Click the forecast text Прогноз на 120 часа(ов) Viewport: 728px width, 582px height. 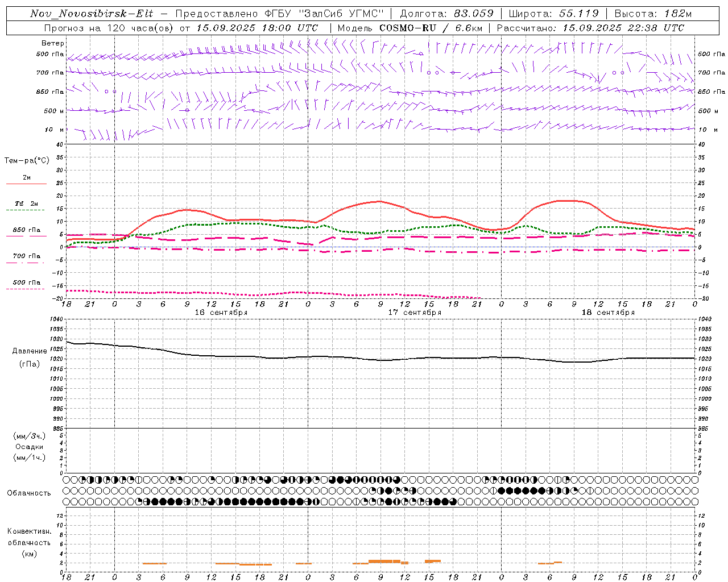point(109,28)
